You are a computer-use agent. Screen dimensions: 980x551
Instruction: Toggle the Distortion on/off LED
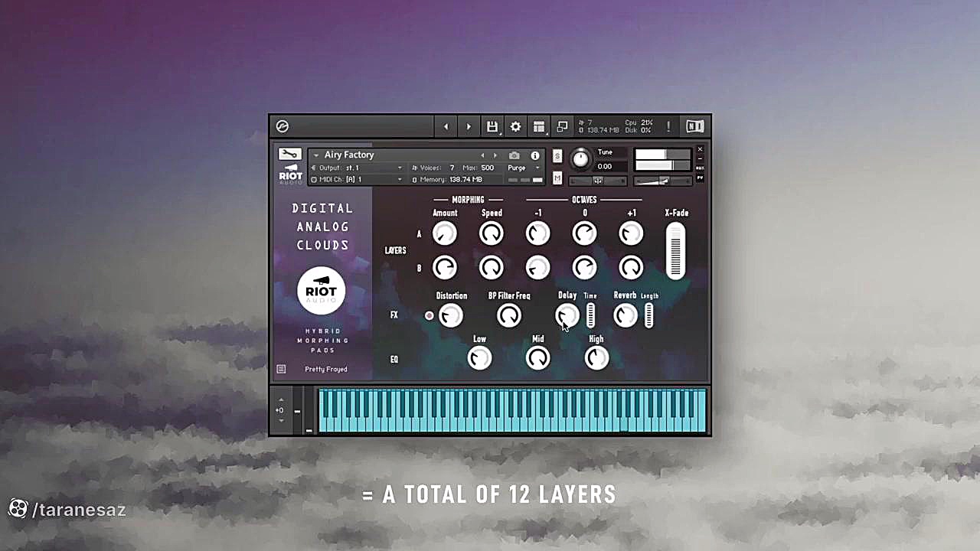pyautogui.click(x=430, y=315)
